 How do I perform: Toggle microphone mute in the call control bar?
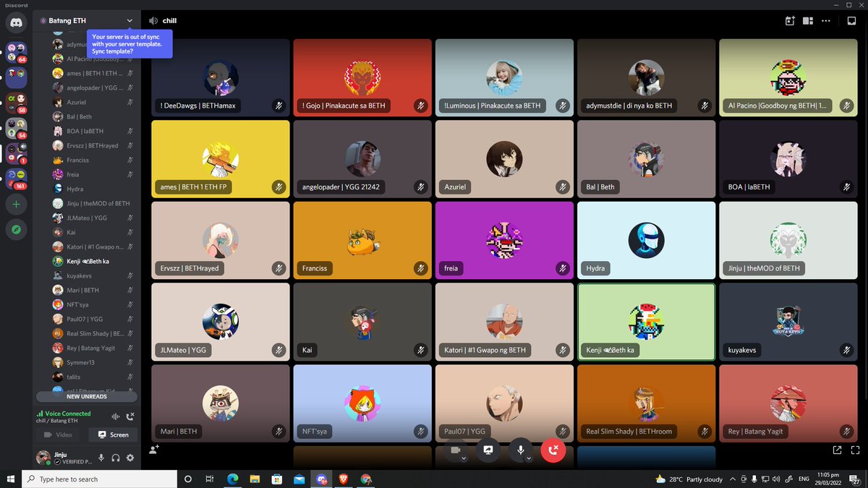(x=519, y=450)
